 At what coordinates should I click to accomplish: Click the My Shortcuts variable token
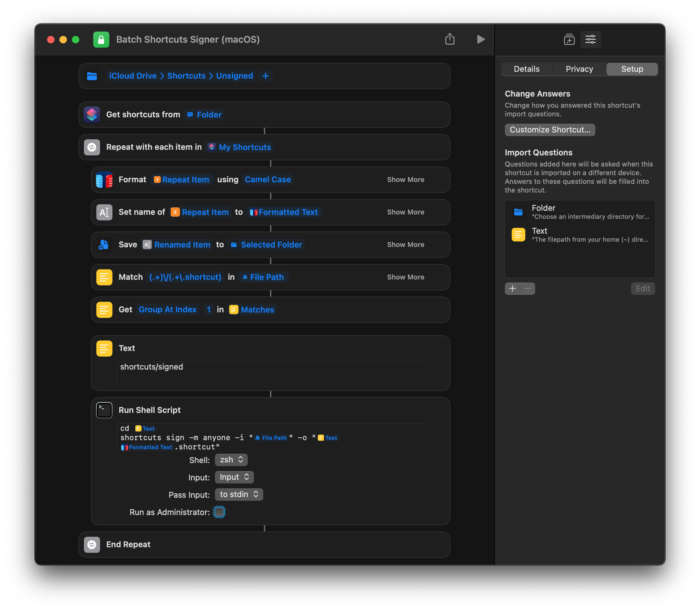click(239, 147)
